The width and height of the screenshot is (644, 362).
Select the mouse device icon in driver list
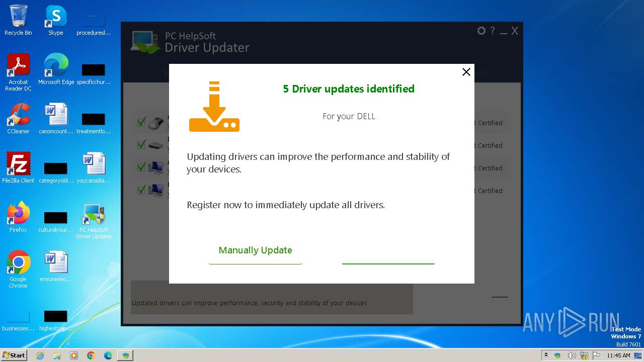pyautogui.click(x=156, y=123)
